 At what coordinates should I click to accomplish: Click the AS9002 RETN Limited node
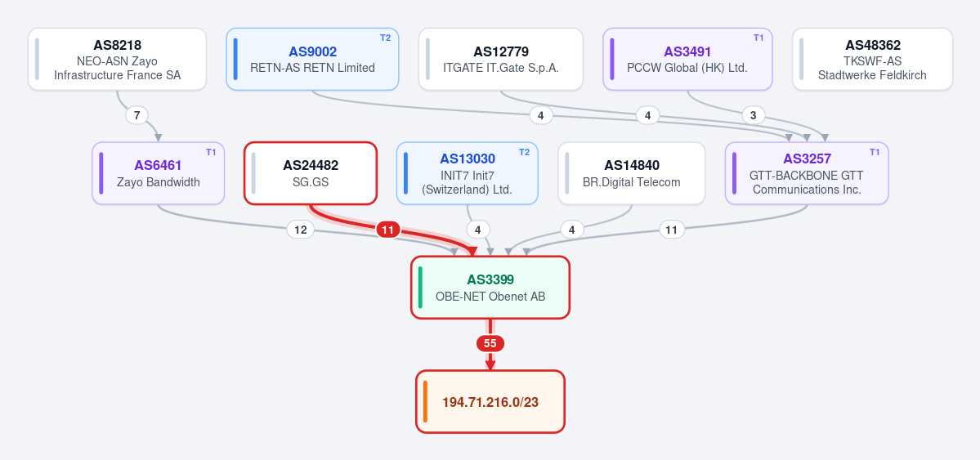point(312,60)
